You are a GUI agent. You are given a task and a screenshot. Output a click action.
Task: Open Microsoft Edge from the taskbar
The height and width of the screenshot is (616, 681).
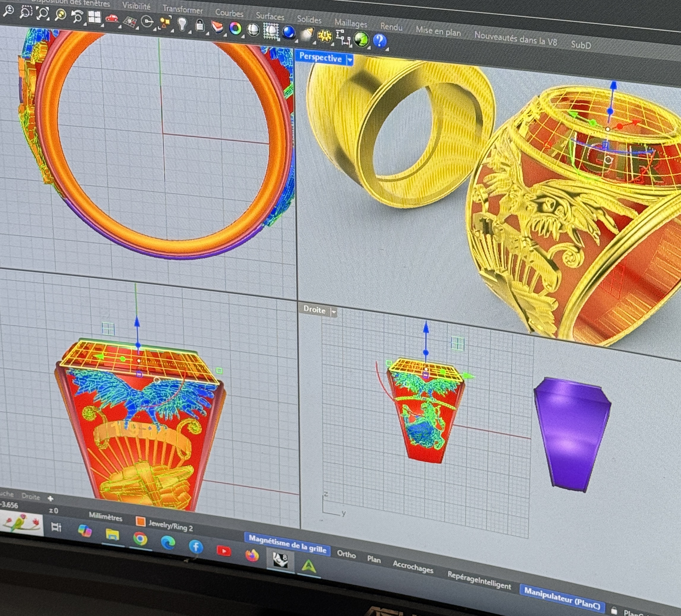tap(168, 542)
